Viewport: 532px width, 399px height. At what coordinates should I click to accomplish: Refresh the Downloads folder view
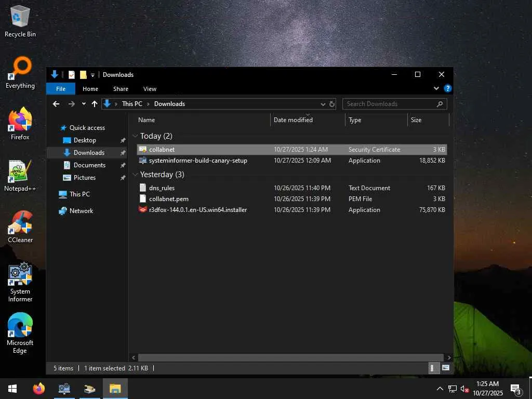click(332, 104)
